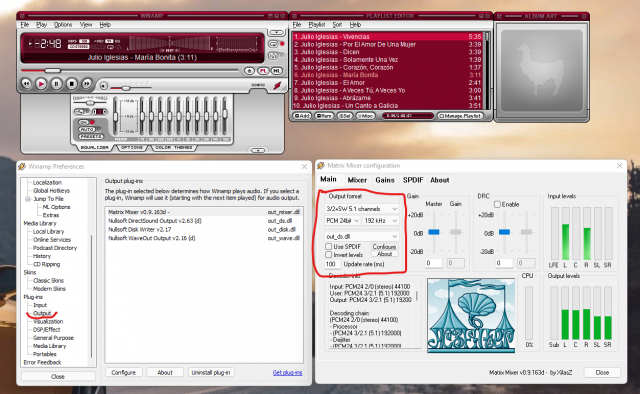
Task: Open equalizer PRESETS menu
Action: 91,136
